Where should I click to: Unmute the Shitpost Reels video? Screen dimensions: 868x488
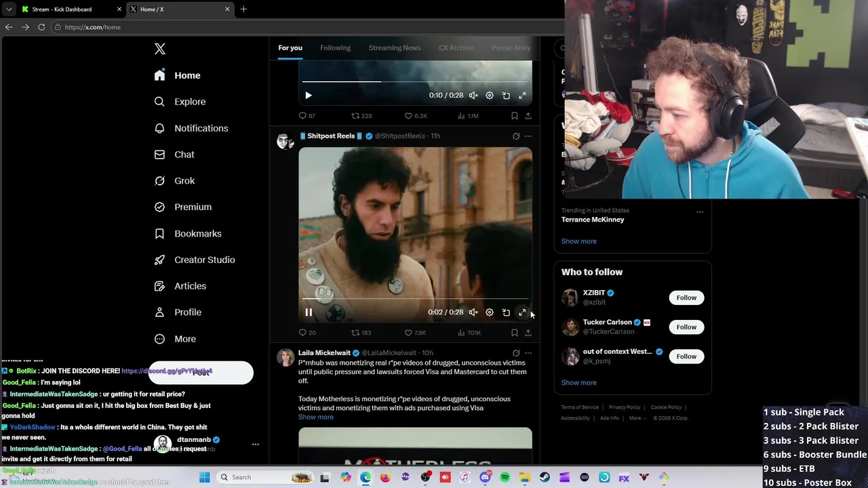pos(473,312)
